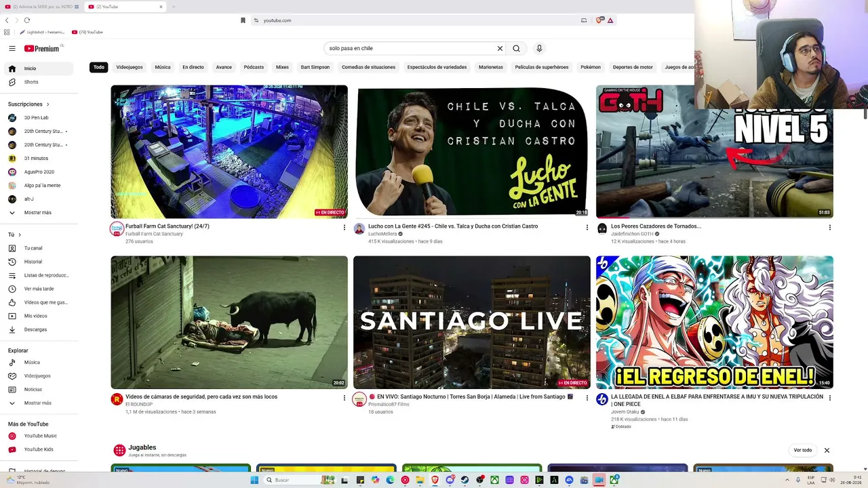Reload the page with the browser refresh button
Screen dimensions: 868x488
27,20
